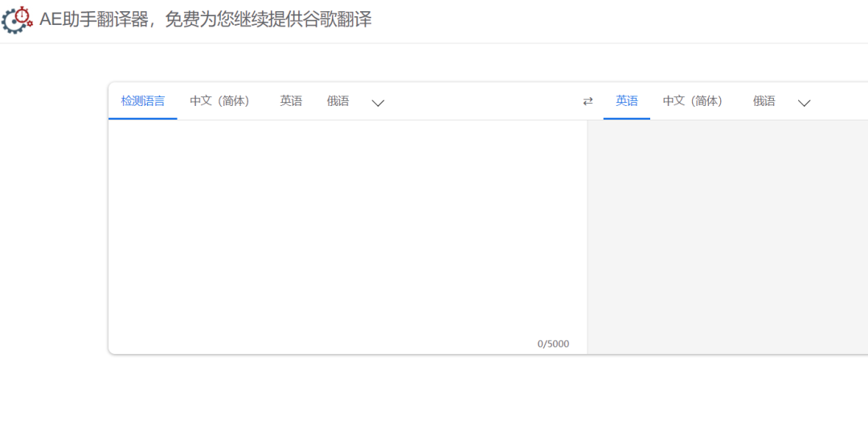The image size is (868, 440).
Task: Choose 中文（简体）as source language
Action: point(219,101)
